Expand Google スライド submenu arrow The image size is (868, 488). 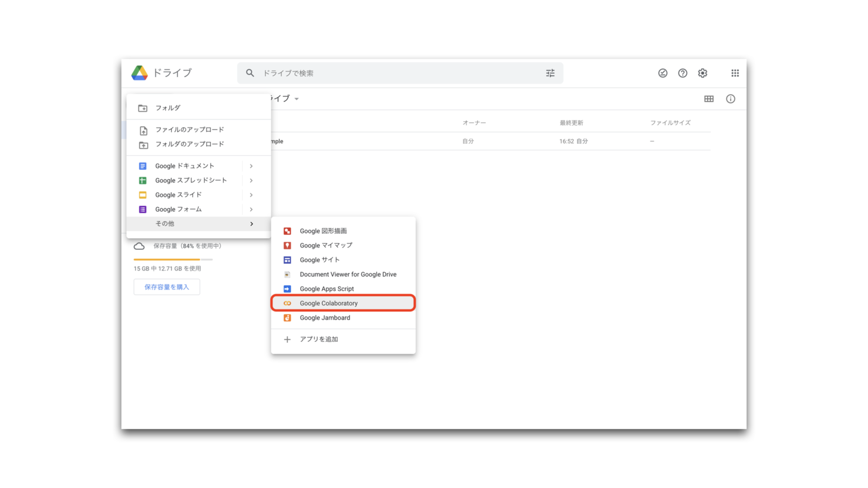coord(251,195)
